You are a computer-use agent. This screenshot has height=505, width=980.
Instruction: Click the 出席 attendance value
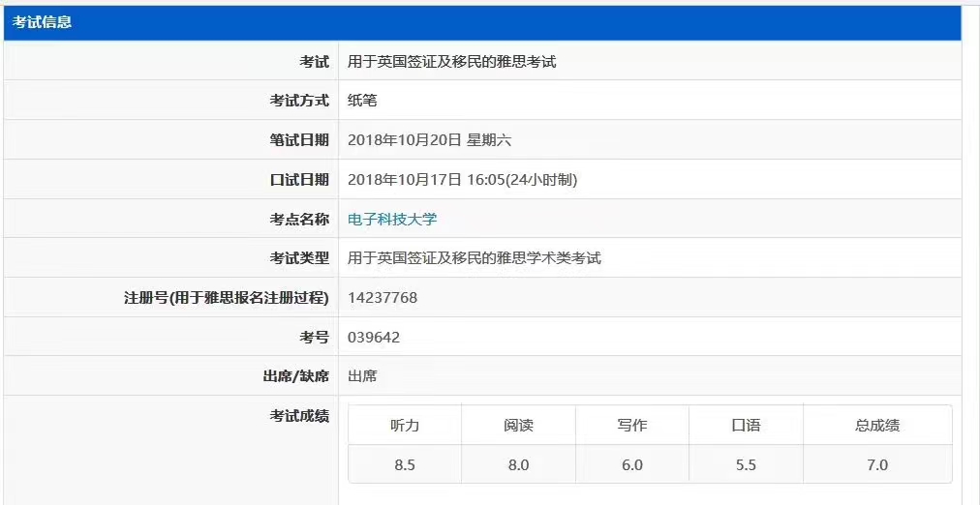(x=362, y=376)
